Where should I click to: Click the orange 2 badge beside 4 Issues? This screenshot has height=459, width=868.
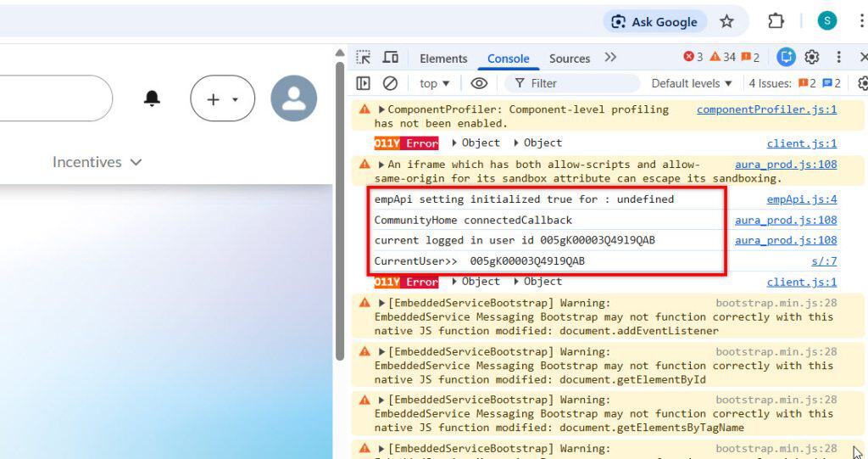coord(807,83)
